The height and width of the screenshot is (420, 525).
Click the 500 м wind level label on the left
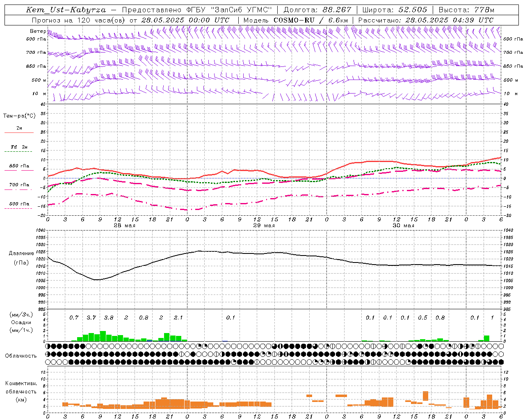(39, 80)
